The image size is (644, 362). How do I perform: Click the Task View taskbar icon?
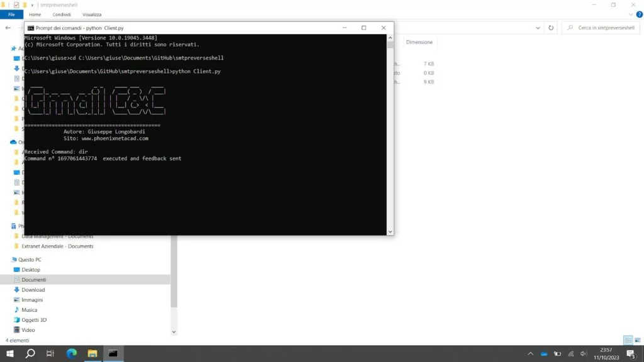coord(50,353)
